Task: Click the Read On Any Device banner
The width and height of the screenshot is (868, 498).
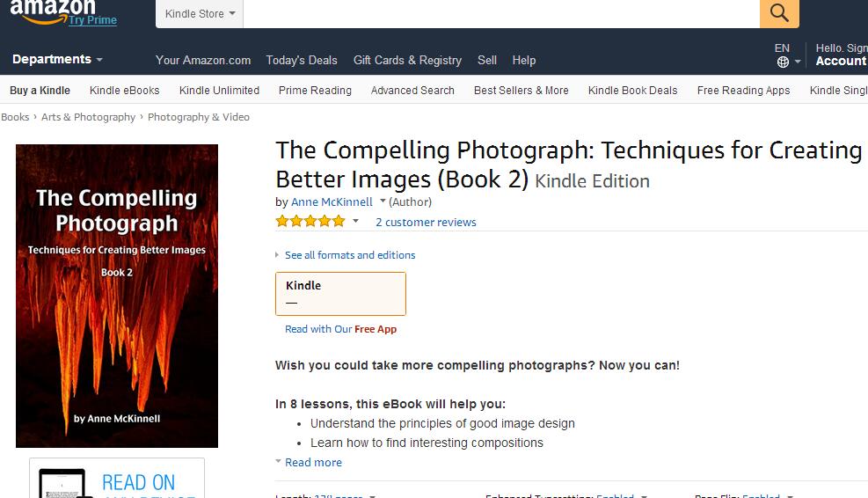Action: point(117,478)
